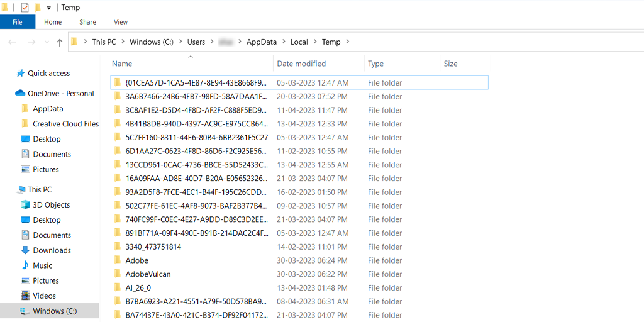Select This PC icon in navigation pane
Viewport: 644px width, 322px height.
pyautogui.click(x=20, y=190)
